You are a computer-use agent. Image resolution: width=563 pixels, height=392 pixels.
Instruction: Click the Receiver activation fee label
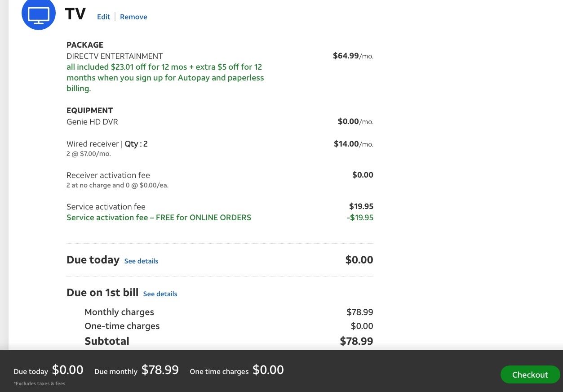(x=108, y=175)
